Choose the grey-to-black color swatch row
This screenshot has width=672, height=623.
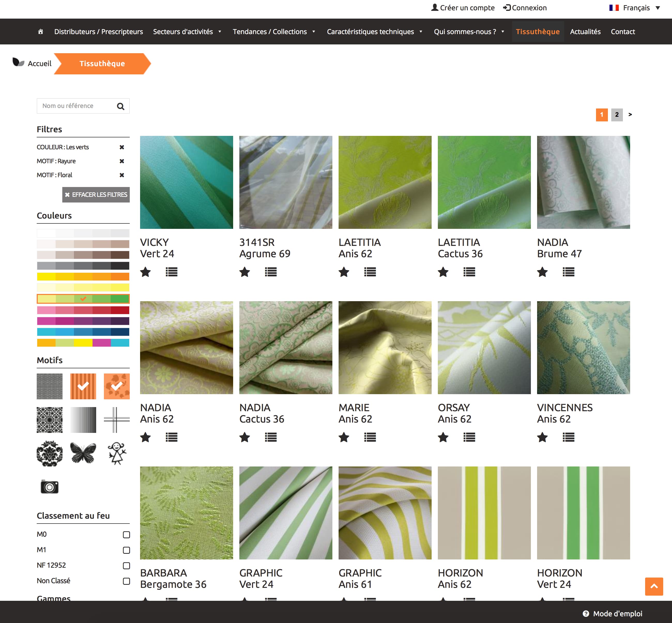[83, 266]
